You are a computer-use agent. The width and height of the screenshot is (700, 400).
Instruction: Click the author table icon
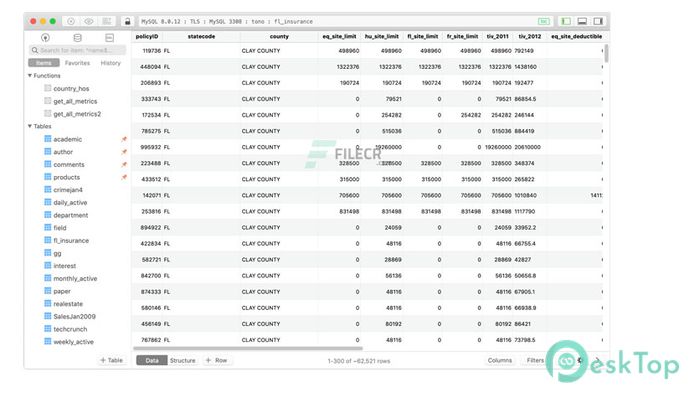(48, 152)
